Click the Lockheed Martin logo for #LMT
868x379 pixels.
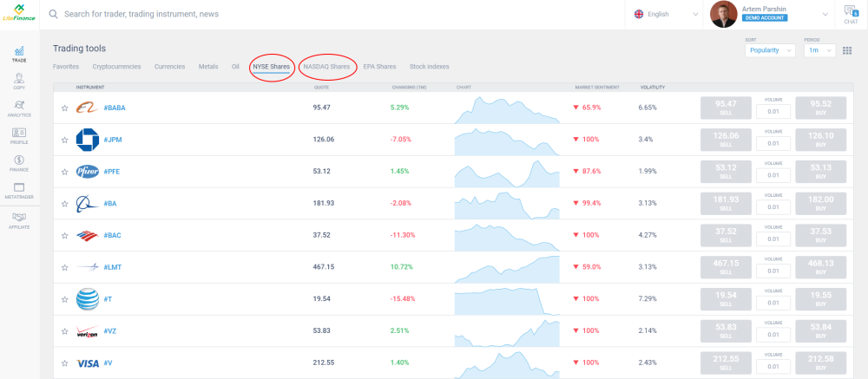coord(88,267)
